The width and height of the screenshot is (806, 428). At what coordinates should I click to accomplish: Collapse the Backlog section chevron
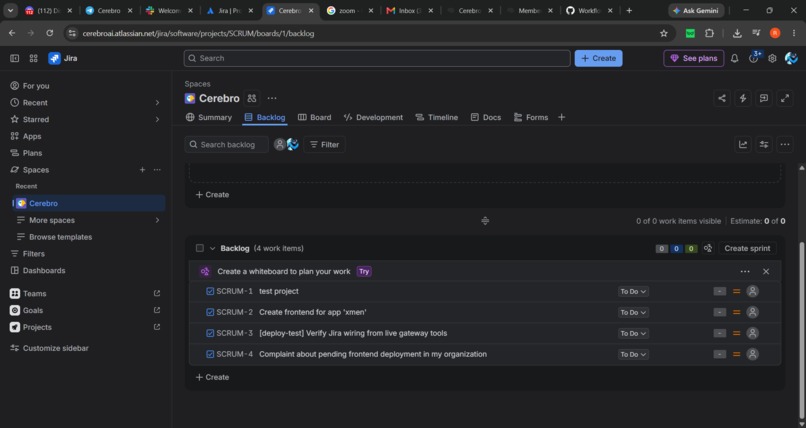[x=212, y=248]
